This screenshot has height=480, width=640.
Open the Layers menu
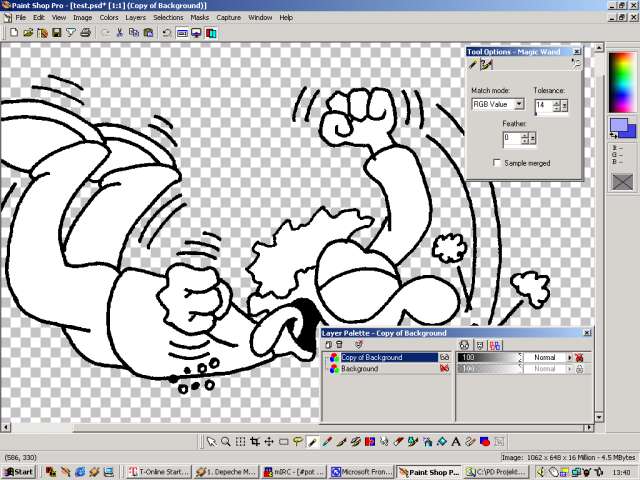tap(135, 18)
